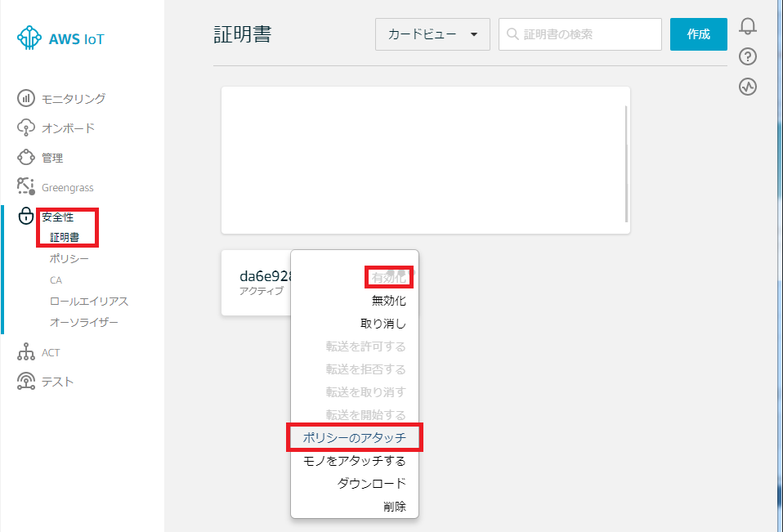Viewport: 783px width, 532px height.
Task: Open the ACT hierarchy icon
Action: pyautogui.click(x=26, y=352)
